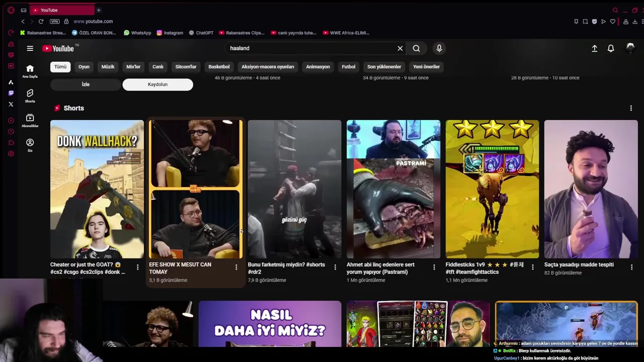Open YouTube notifications bell

(x=611, y=48)
